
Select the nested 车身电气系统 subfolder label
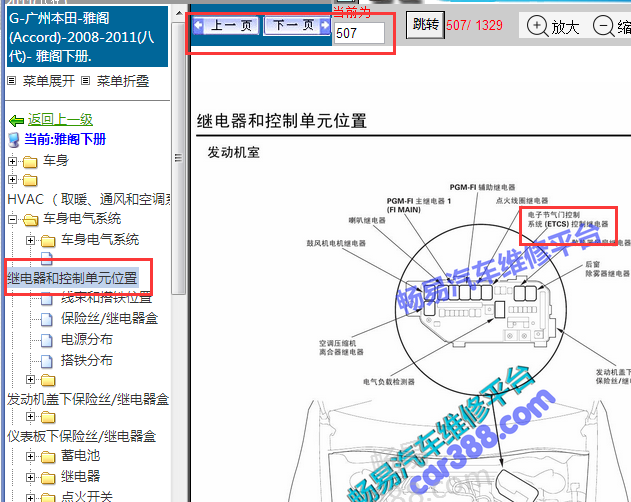(x=100, y=240)
